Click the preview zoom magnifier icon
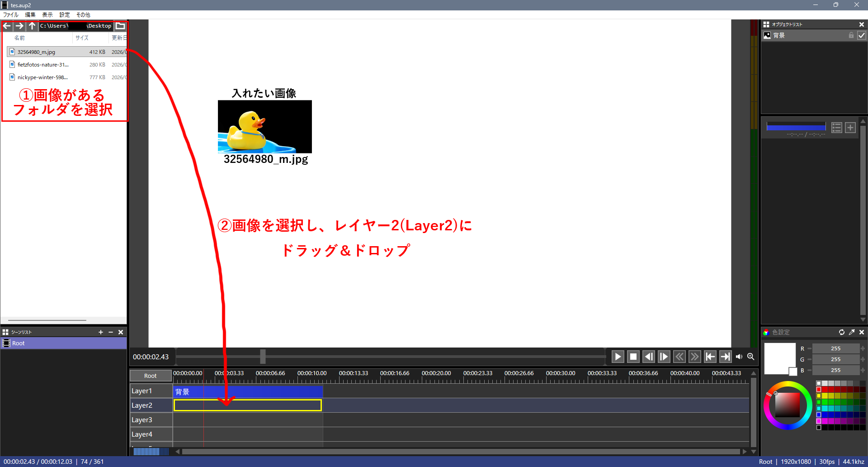 [751, 357]
